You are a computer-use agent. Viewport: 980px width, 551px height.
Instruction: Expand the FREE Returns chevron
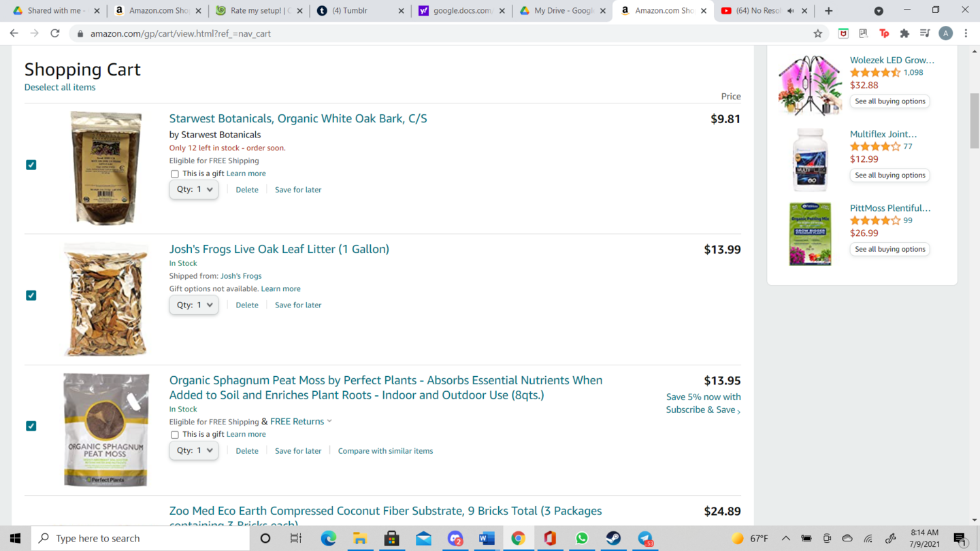click(x=329, y=421)
